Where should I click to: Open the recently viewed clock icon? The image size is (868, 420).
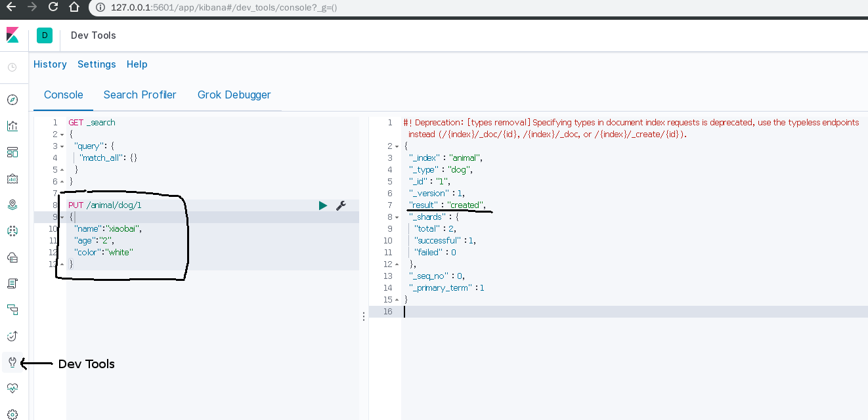12,67
